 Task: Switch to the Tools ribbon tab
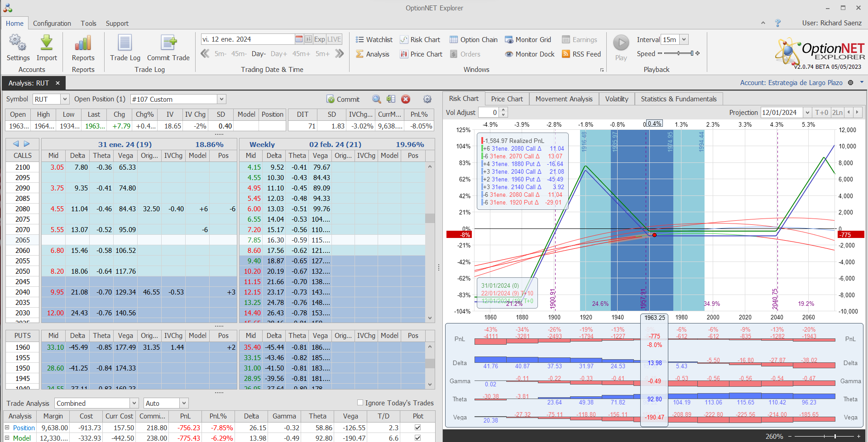point(89,24)
